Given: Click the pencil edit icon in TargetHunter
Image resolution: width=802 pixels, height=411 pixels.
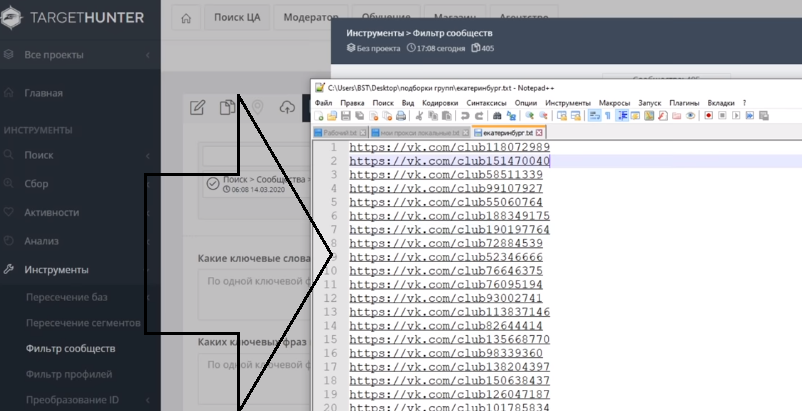Looking at the screenshot, I should [198, 108].
